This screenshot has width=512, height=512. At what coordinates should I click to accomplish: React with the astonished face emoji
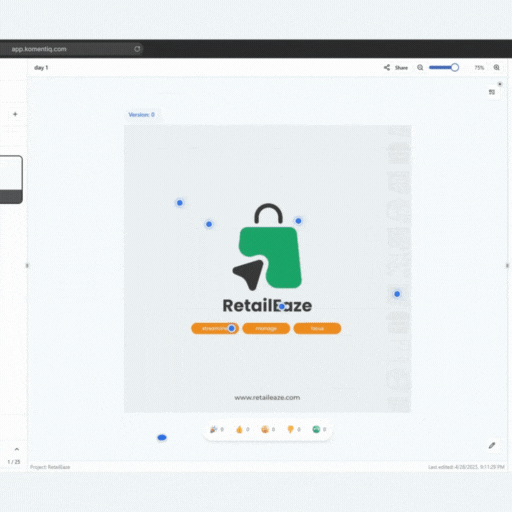tap(265, 429)
